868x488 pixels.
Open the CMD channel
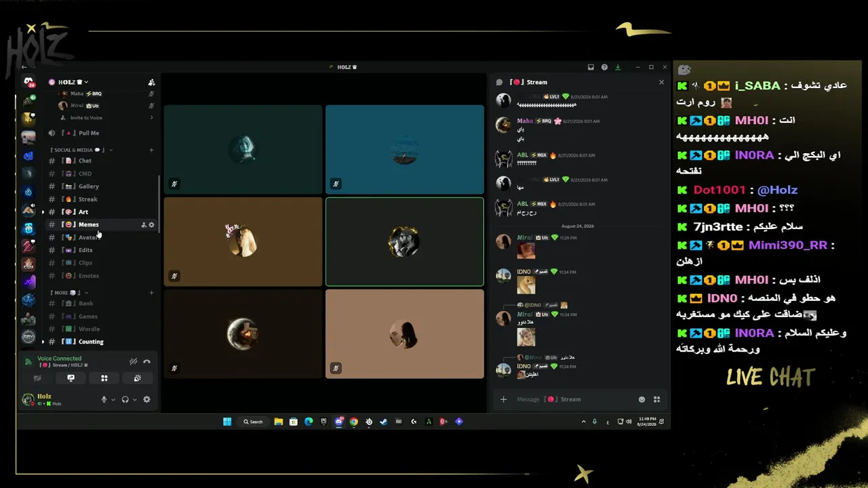point(102,174)
